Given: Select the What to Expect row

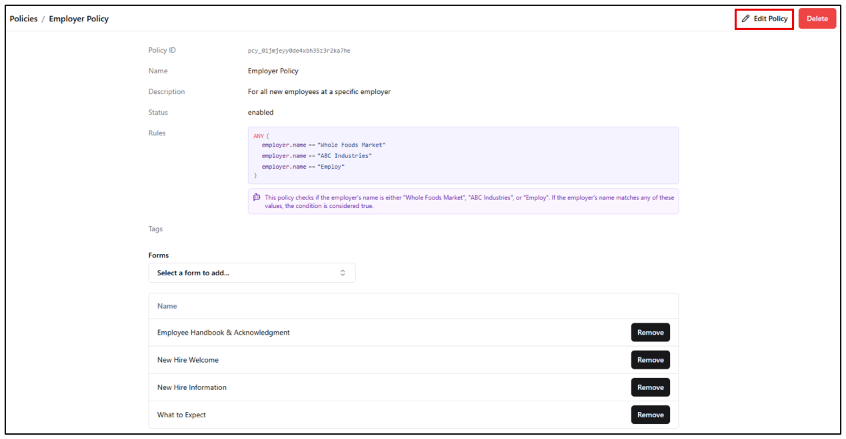Looking at the screenshot, I should tap(183, 414).
